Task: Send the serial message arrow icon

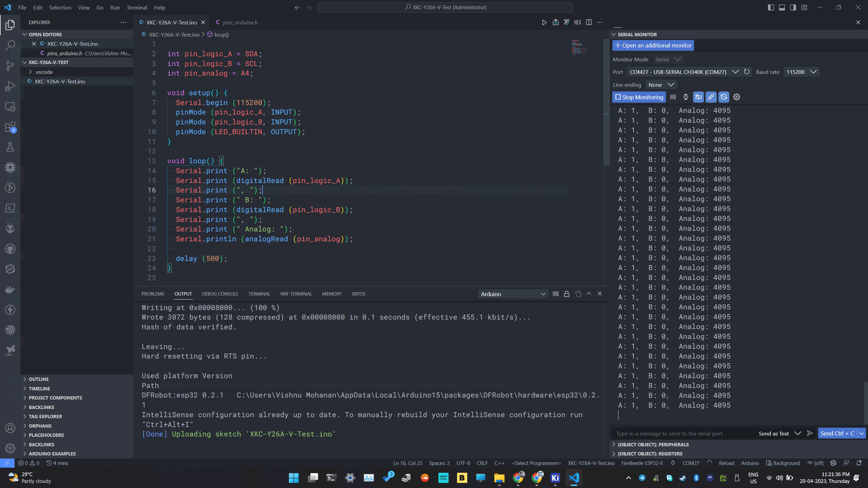Action: click(x=810, y=433)
